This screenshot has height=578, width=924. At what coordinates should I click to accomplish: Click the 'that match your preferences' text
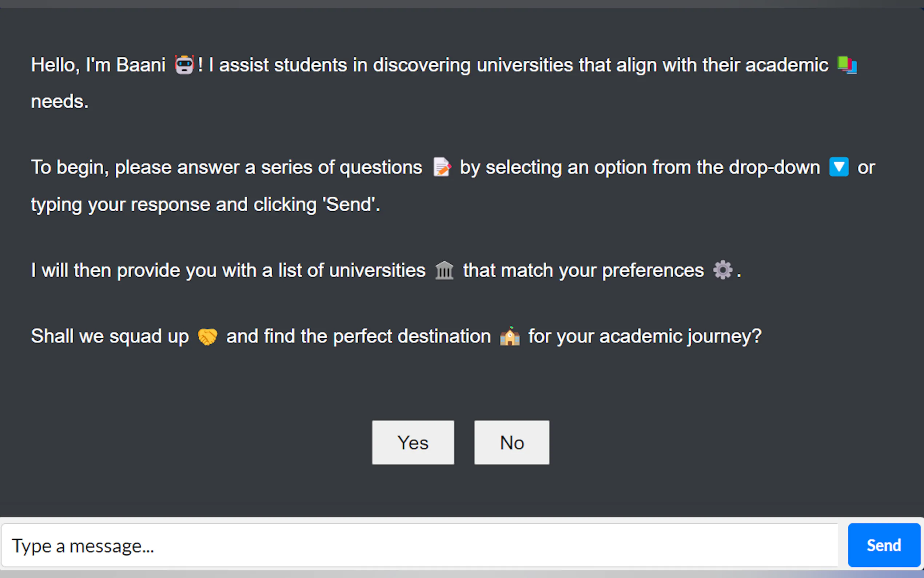pyautogui.click(x=583, y=270)
